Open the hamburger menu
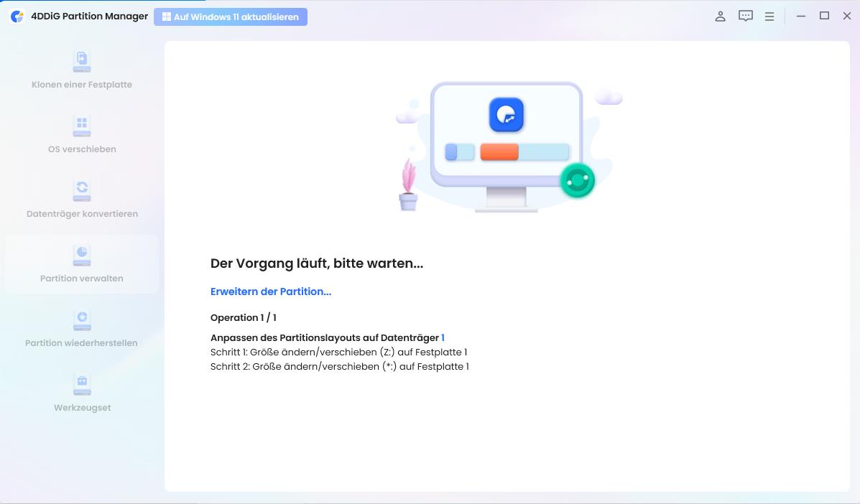The image size is (860, 504). (769, 16)
